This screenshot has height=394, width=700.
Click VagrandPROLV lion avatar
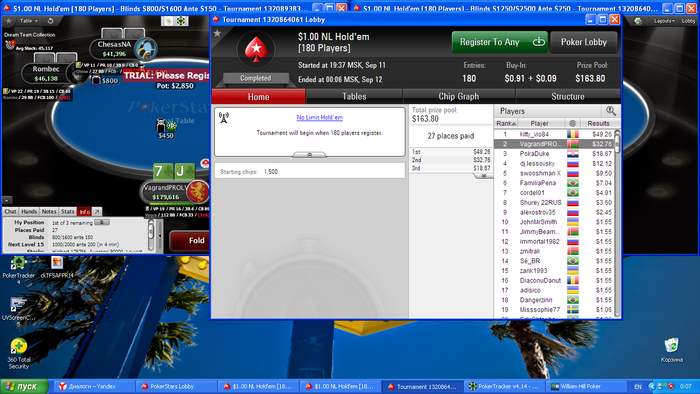(198, 191)
